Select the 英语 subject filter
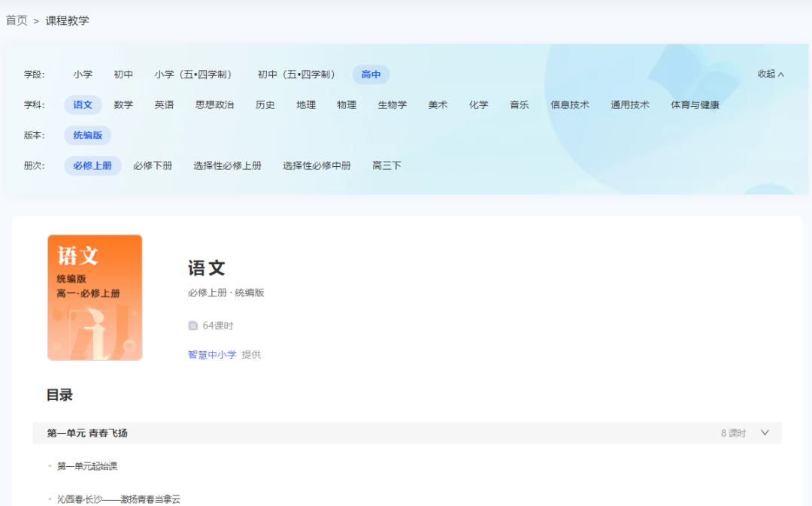 point(164,105)
